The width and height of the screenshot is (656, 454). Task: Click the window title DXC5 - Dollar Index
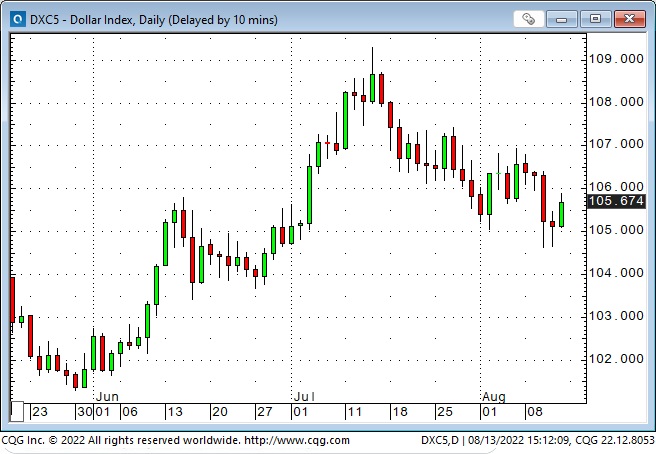(154, 20)
